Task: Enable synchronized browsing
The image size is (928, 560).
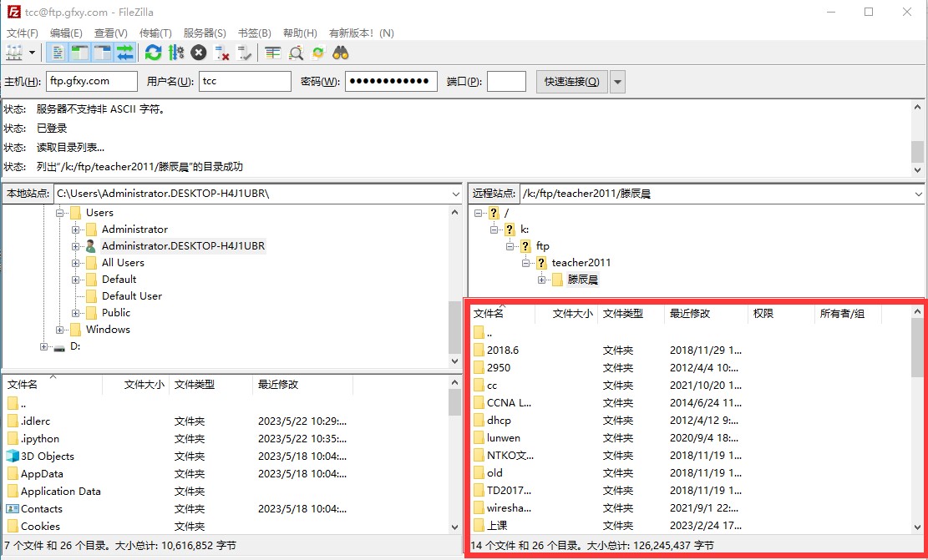Action: click(318, 53)
